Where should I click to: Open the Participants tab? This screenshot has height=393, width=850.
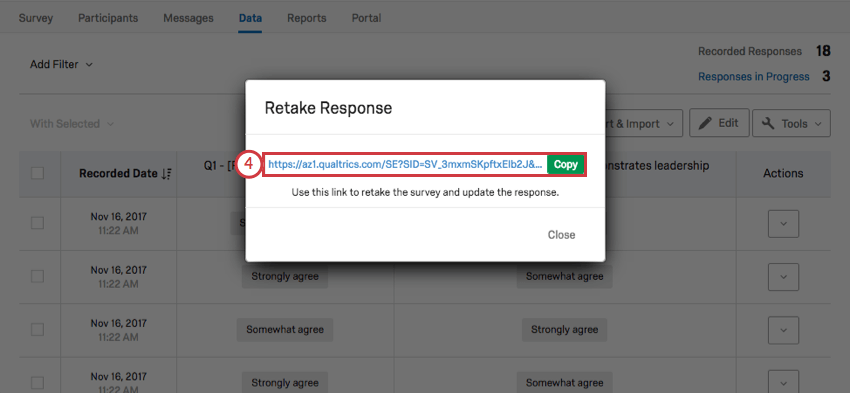[108, 18]
